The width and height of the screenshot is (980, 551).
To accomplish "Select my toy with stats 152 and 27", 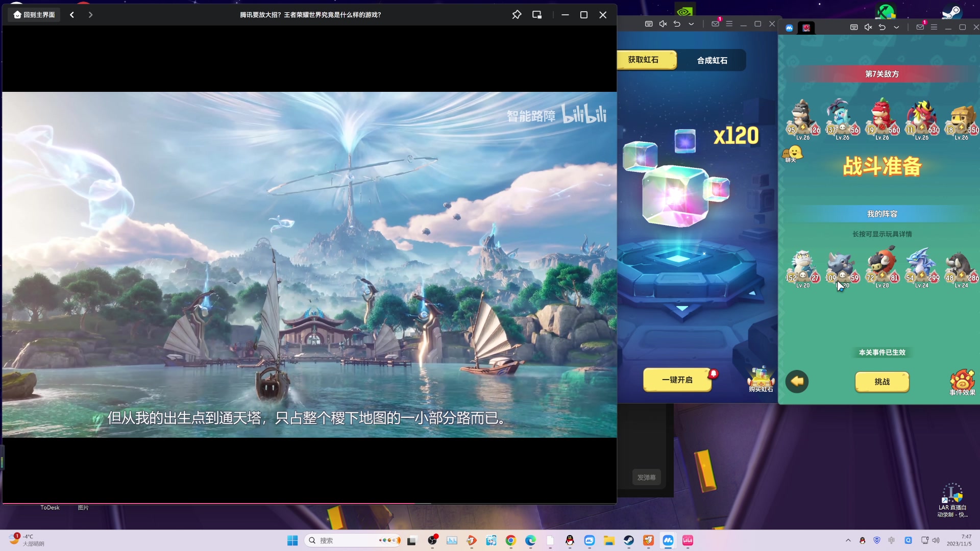I will [x=802, y=268].
